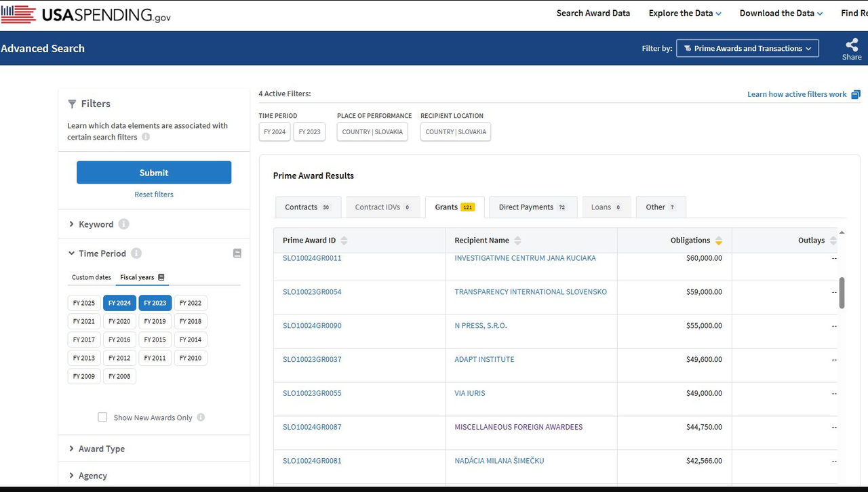The width and height of the screenshot is (868, 492).
Task: Open recipient Nadácia Milana Šimečku
Action: (499, 461)
